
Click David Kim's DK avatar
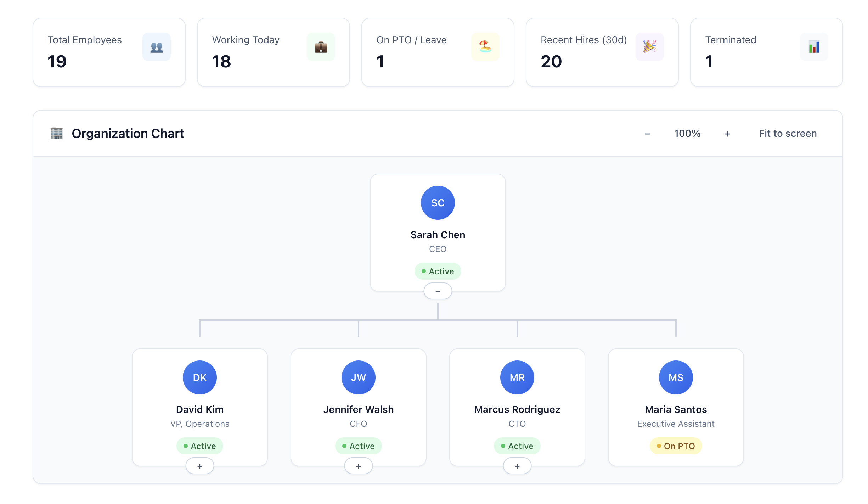(x=200, y=377)
